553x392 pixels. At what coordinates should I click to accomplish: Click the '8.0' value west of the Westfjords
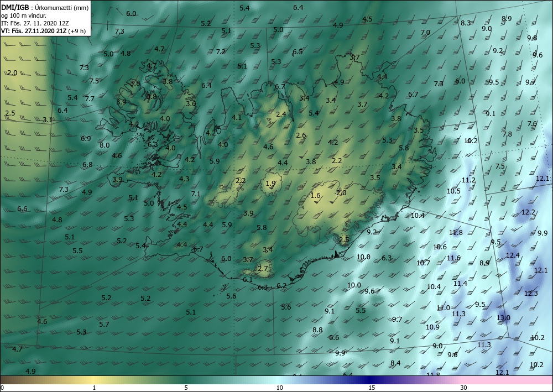pos(105,145)
